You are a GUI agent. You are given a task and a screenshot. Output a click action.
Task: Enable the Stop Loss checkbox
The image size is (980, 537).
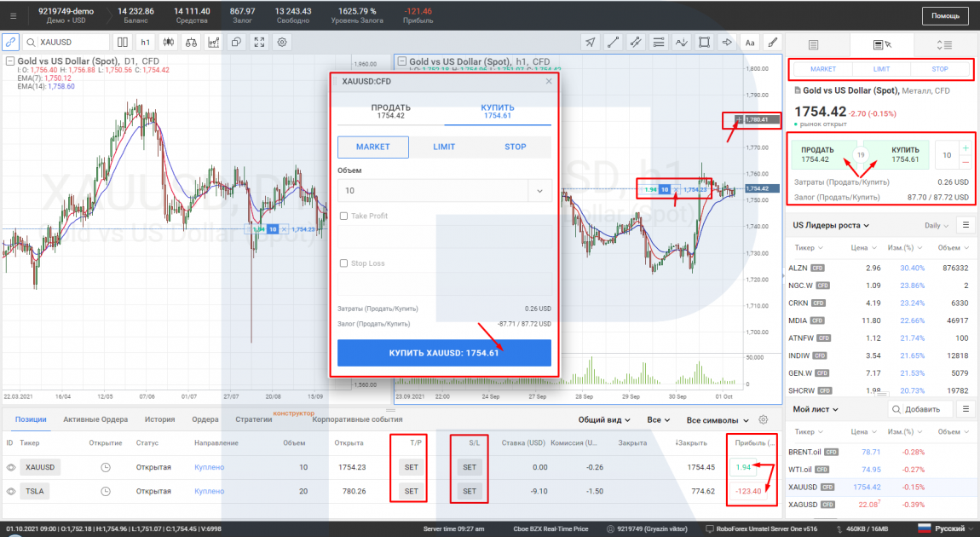pos(343,263)
